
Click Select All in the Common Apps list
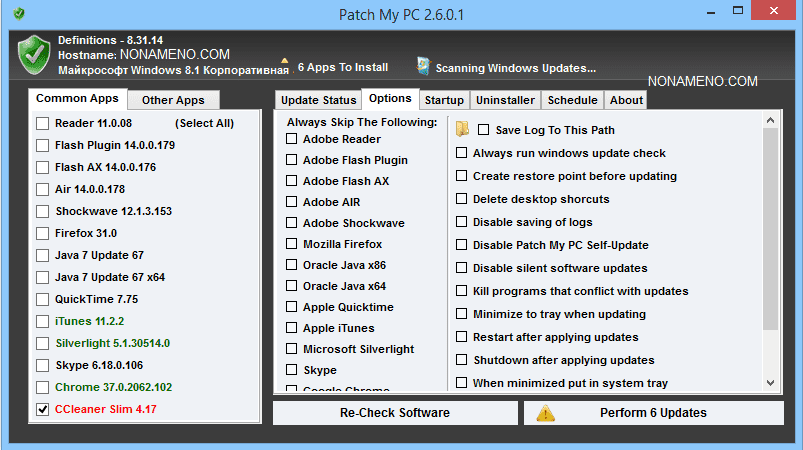tap(204, 123)
